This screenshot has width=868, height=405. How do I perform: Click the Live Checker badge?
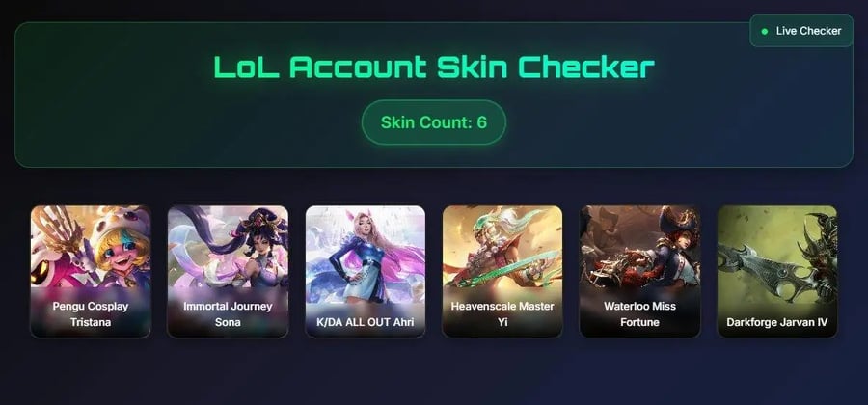801,31
